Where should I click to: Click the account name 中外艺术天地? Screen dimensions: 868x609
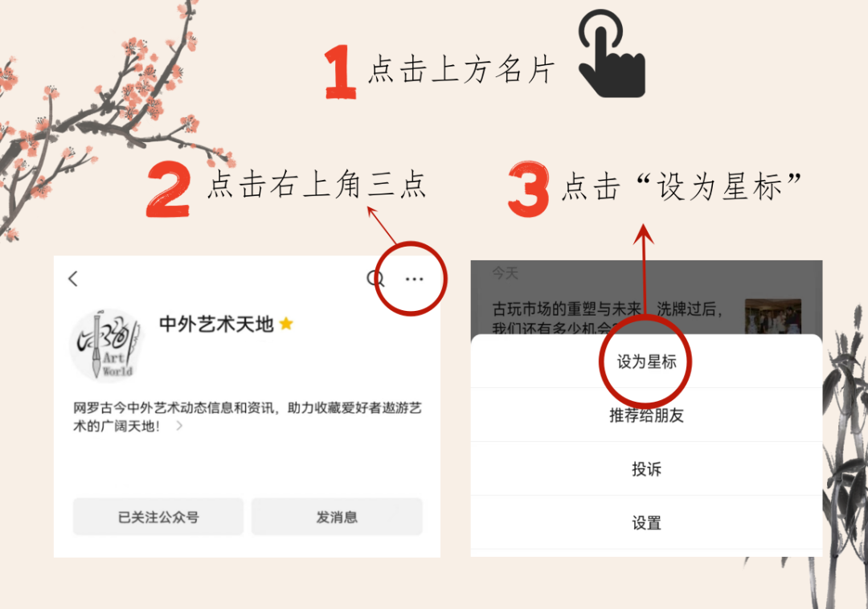(x=216, y=324)
